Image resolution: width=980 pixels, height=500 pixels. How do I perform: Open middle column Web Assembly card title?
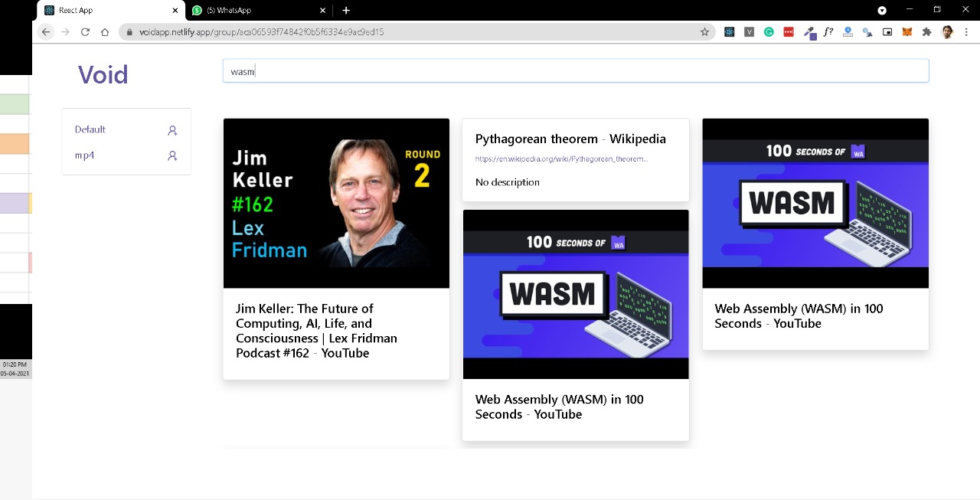[560, 407]
